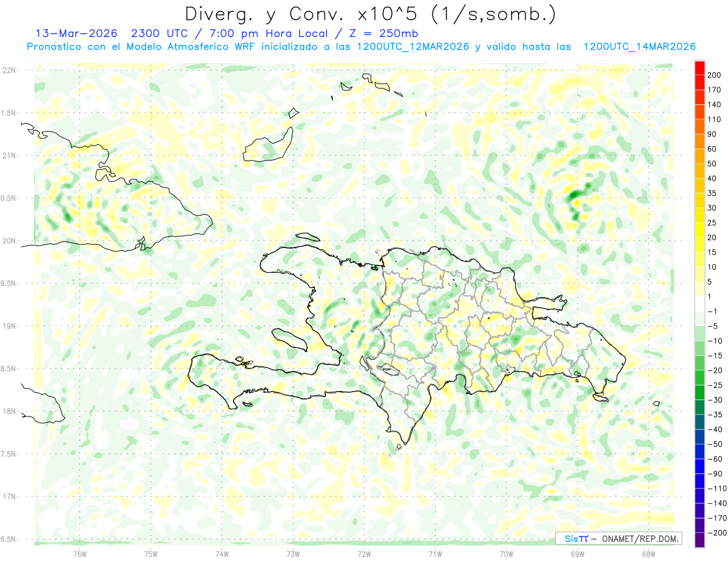This screenshot has width=728, height=562.
Task: Click the 72W longitude label
Action: pyautogui.click(x=364, y=554)
